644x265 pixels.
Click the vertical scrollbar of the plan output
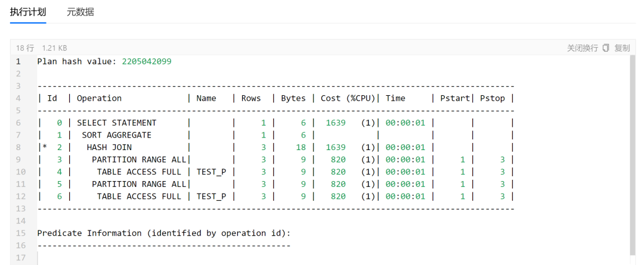pyautogui.click(x=632, y=155)
